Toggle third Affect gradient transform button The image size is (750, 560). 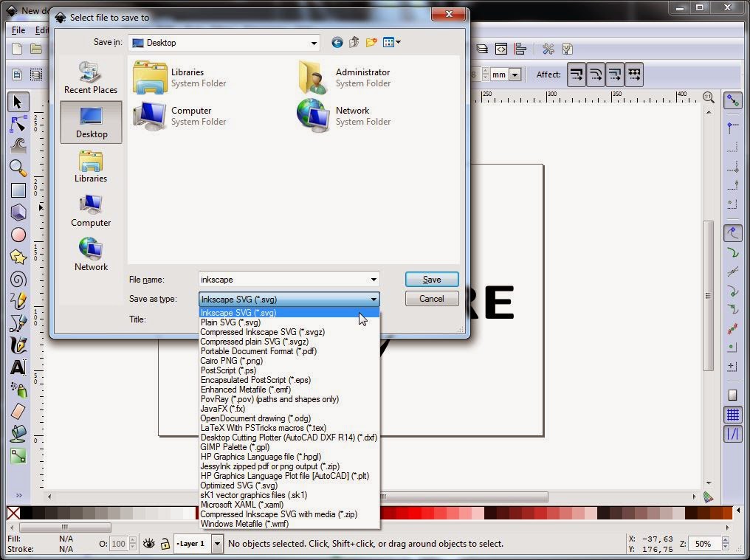click(615, 75)
